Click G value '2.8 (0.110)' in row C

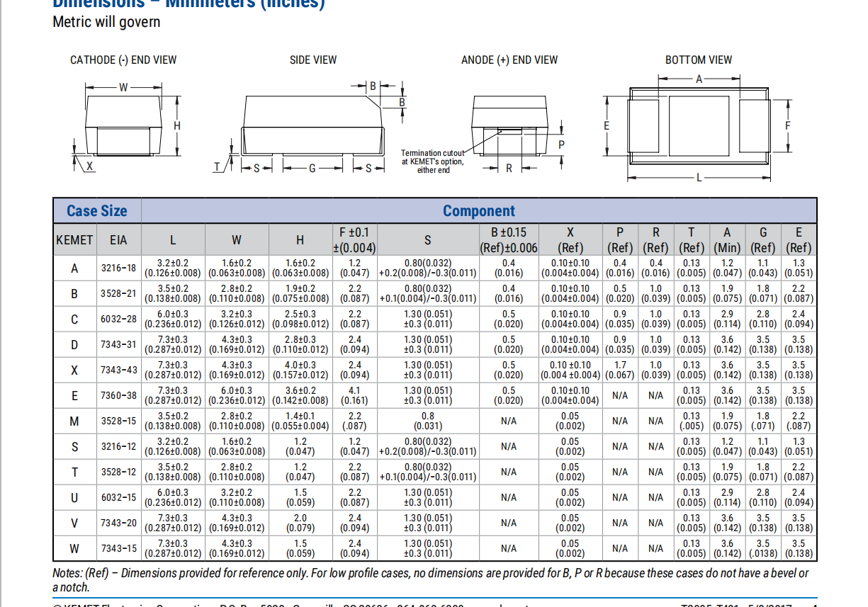tap(763, 319)
